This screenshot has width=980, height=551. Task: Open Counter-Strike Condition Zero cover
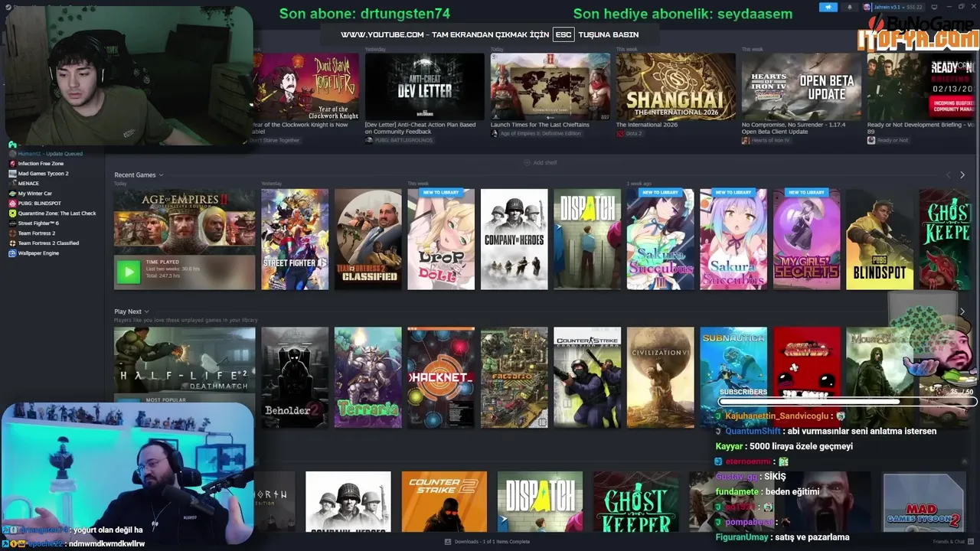[587, 377]
